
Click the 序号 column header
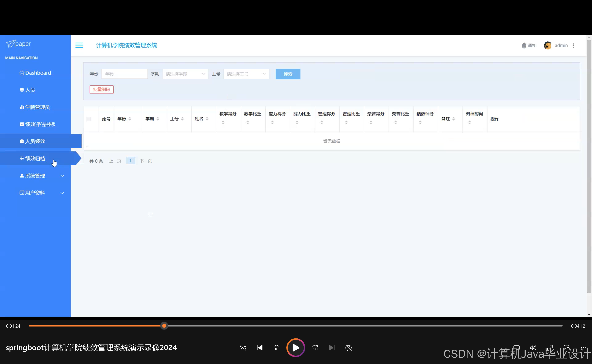point(106,119)
